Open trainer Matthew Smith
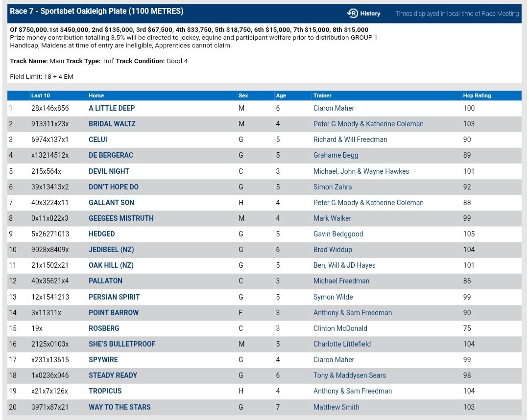 point(337,407)
